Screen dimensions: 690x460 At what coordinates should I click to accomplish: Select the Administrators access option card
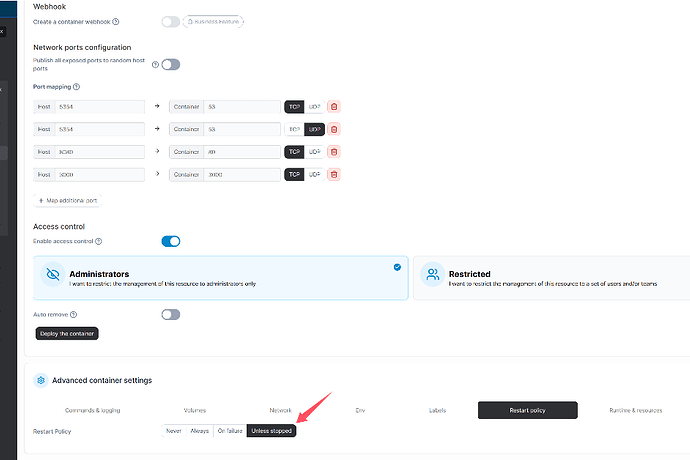(x=221, y=278)
